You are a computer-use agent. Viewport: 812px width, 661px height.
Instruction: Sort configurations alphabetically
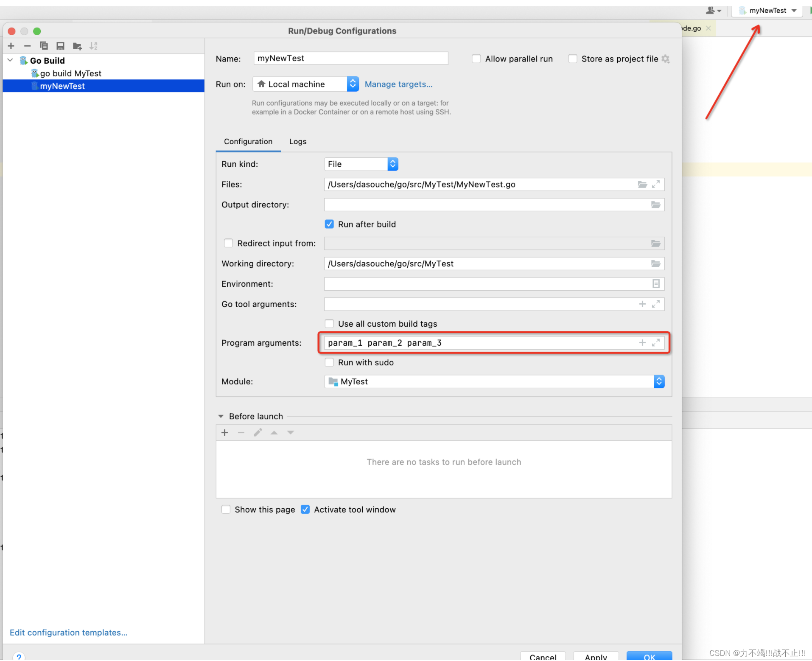(x=93, y=46)
